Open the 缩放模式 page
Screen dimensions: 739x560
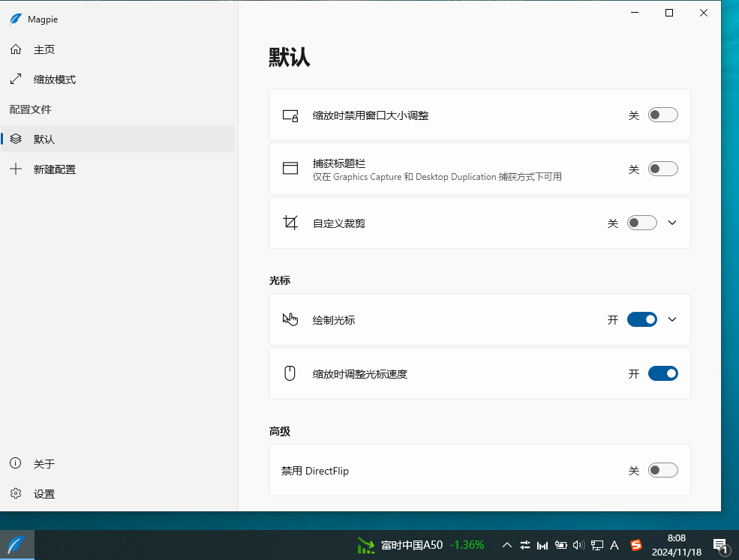tap(118, 79)
